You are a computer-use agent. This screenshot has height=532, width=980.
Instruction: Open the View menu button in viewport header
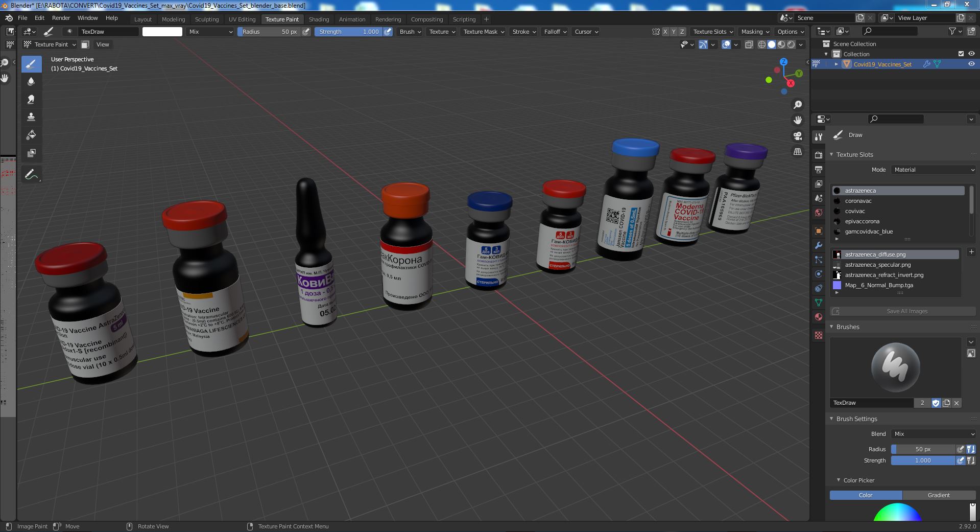103,44
